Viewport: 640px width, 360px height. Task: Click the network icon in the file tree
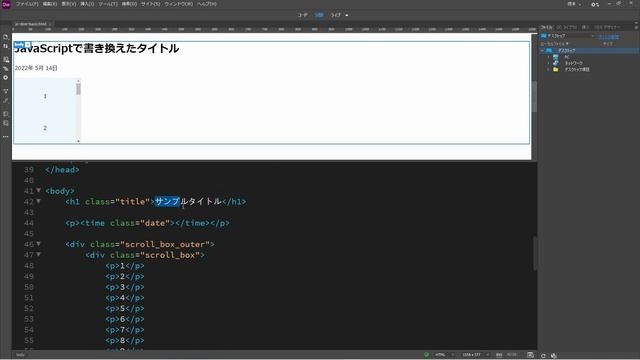(x=556, y=63)
